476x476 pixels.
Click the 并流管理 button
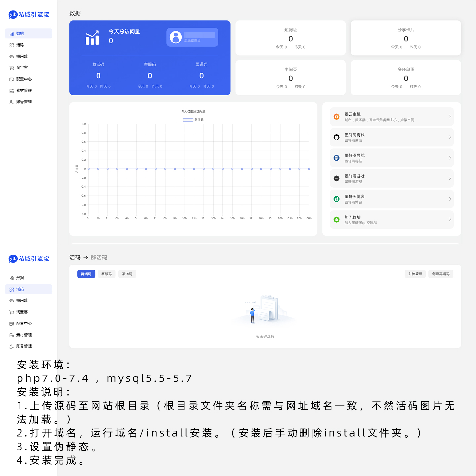(x=415, y=274)
